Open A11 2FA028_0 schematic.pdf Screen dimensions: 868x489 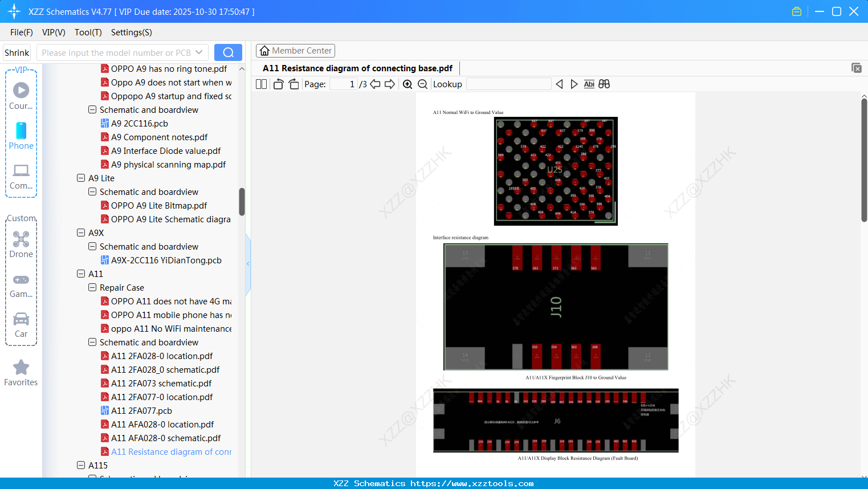[x=165, y=369]
